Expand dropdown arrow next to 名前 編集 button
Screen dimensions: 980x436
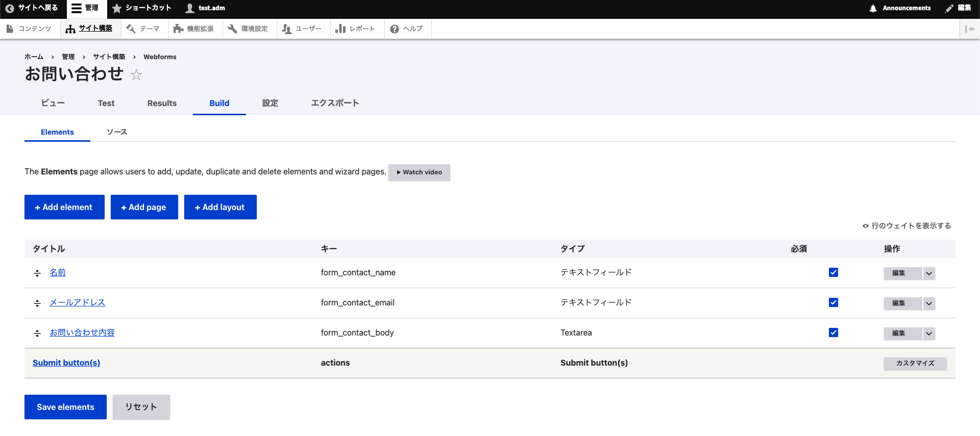tap(929, 273)
